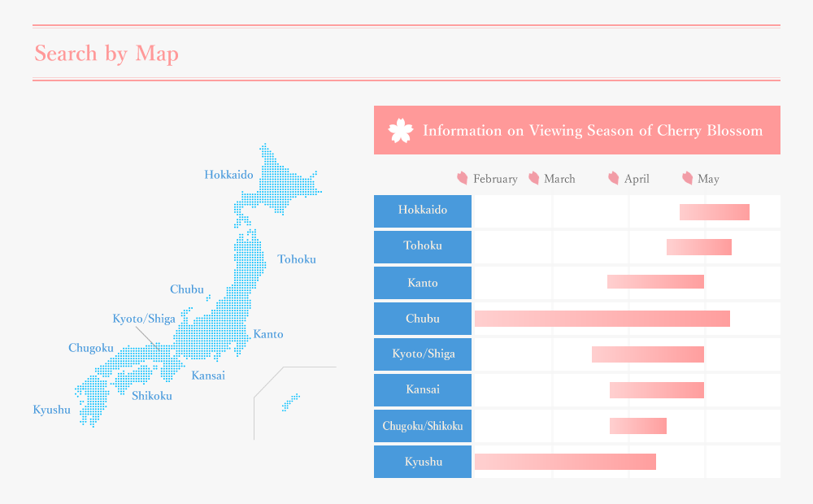Choose the Kyoto/Shiga row button
Image resolution: width=813 pixels, height=504 pixels.
point(423,354)
